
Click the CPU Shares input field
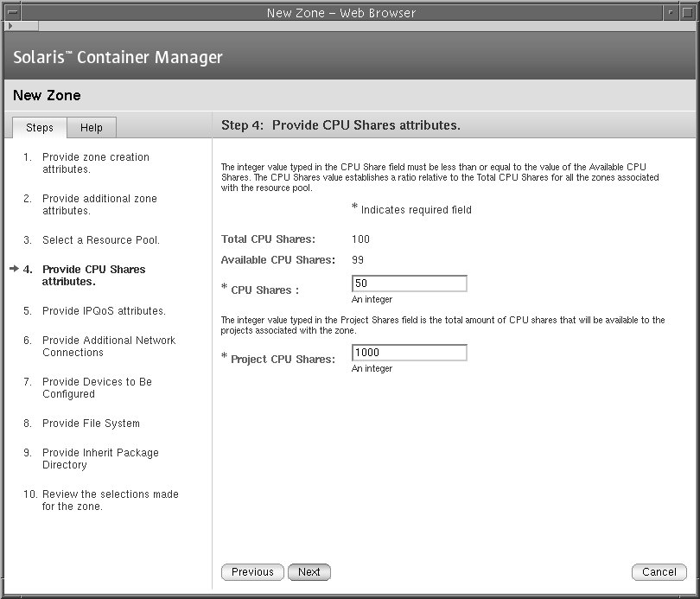click(x=410, y=284)
